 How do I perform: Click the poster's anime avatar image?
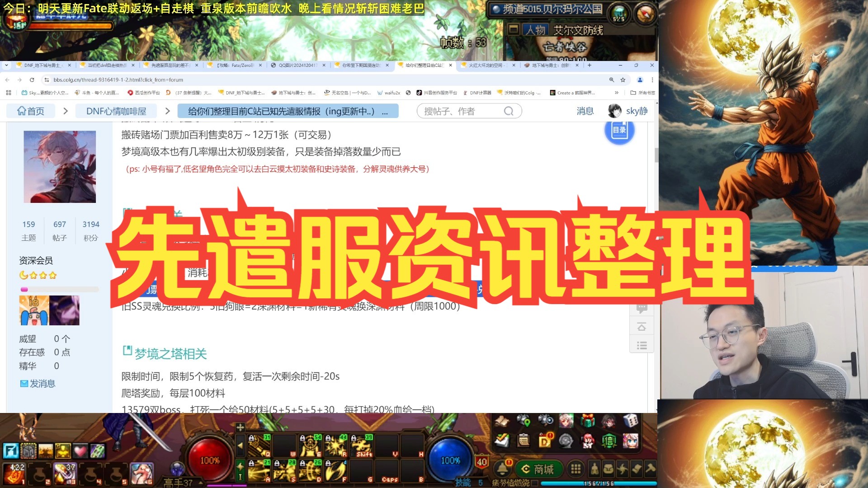[60, 167]
